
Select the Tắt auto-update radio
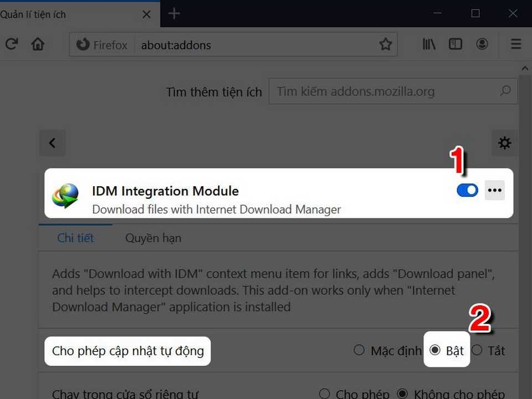477,350
